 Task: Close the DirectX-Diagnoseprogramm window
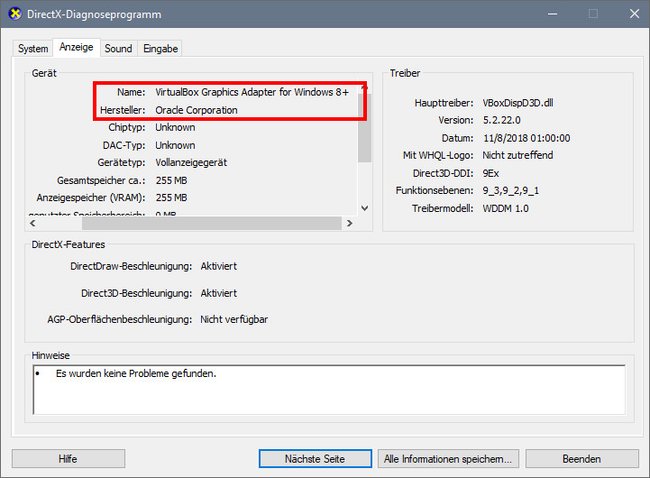(634, 14)
